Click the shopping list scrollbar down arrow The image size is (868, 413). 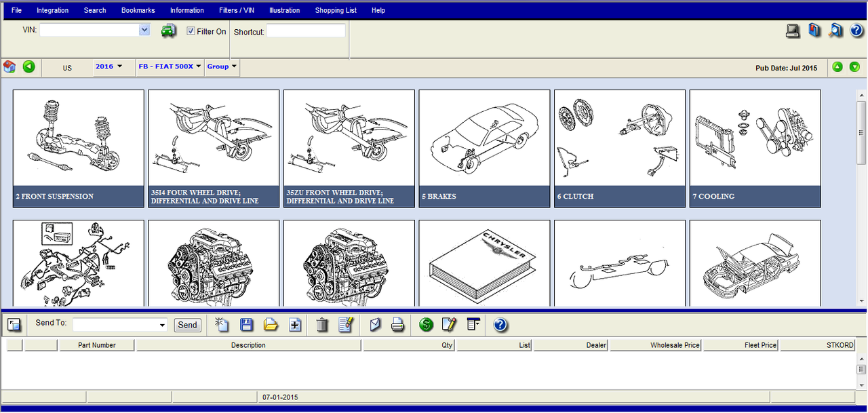point(861,384)
